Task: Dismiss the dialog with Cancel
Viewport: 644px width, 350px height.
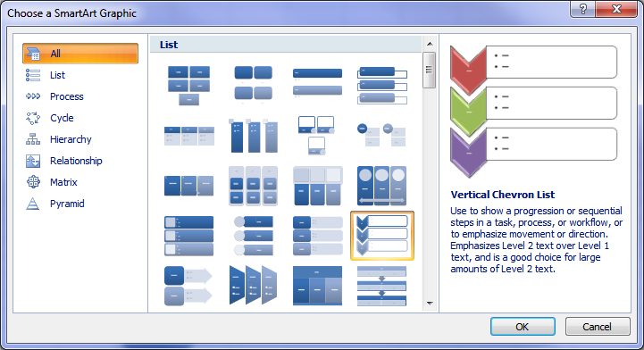Action: point(598,327)
